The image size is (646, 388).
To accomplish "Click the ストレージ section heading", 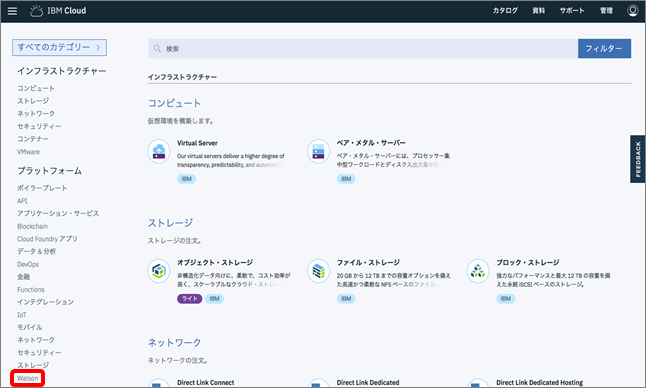I will tap(171, 223).
